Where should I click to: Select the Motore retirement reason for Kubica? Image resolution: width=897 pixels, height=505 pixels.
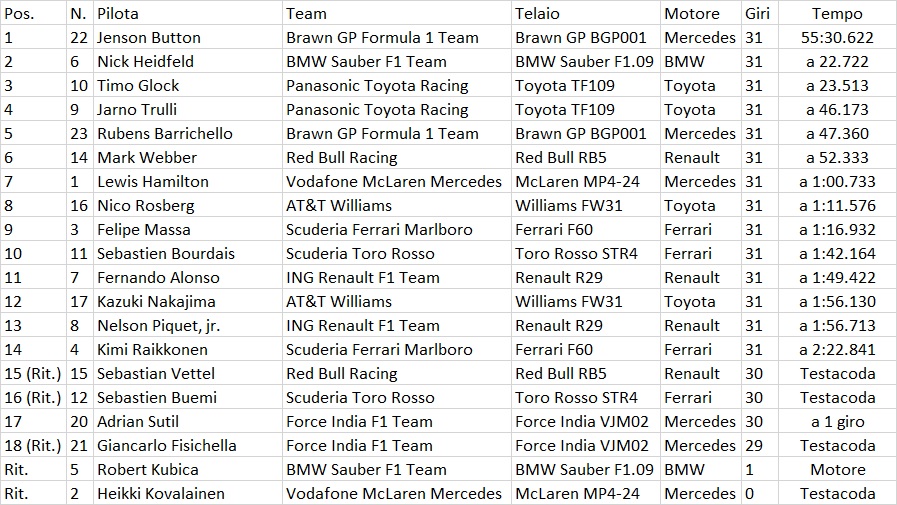coord(837,470)
